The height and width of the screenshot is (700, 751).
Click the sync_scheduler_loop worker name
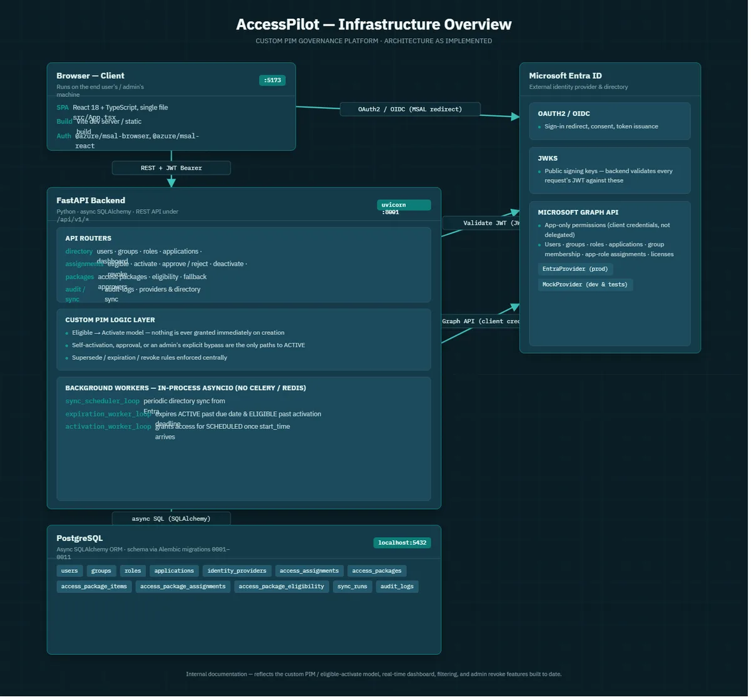(x=103, y=401)
